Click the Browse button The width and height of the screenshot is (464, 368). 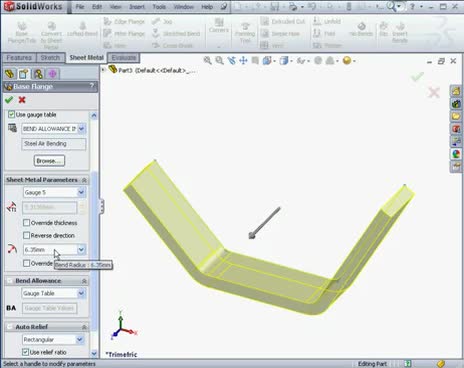(49, 161)
